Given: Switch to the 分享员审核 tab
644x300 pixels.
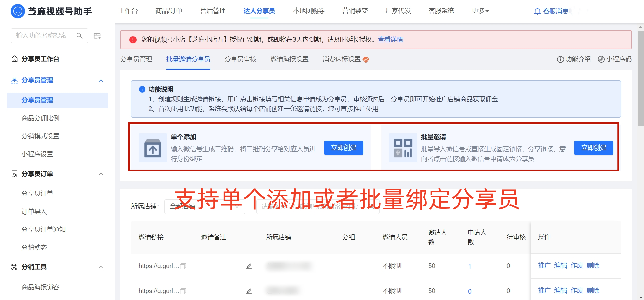Looking at the screenshot, I should coord(240,59).
